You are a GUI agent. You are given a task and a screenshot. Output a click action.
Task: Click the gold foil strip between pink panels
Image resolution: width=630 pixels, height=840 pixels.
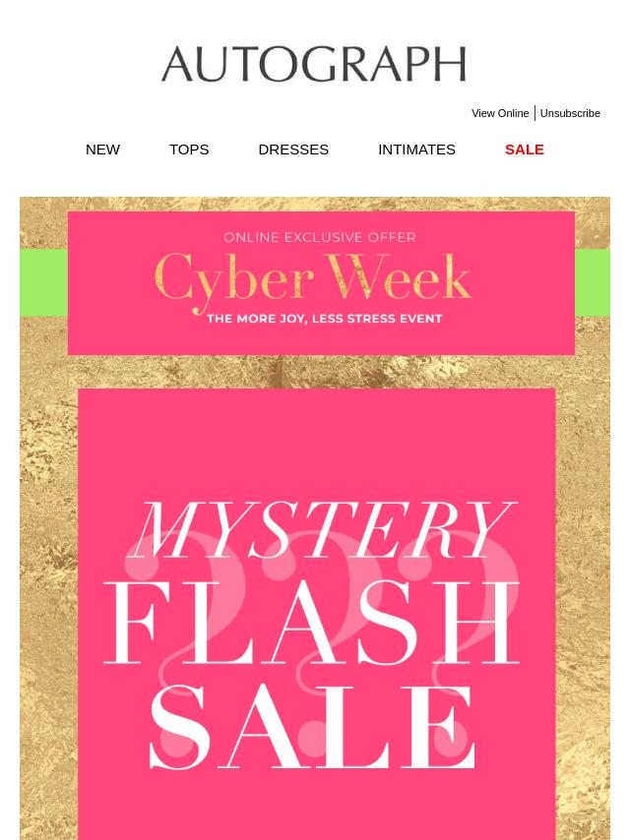click(315, 372)
